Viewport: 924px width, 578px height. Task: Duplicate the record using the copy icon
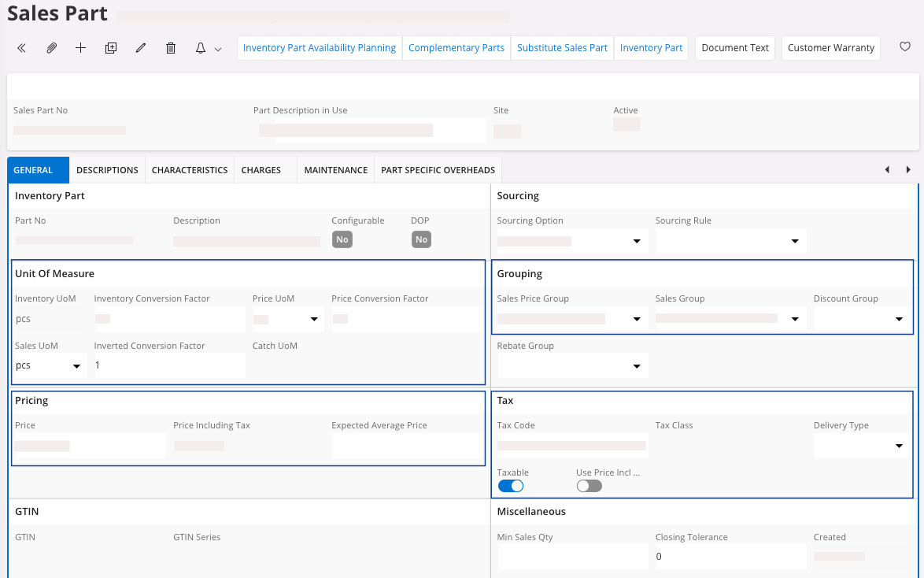click(x=111, y=48)
